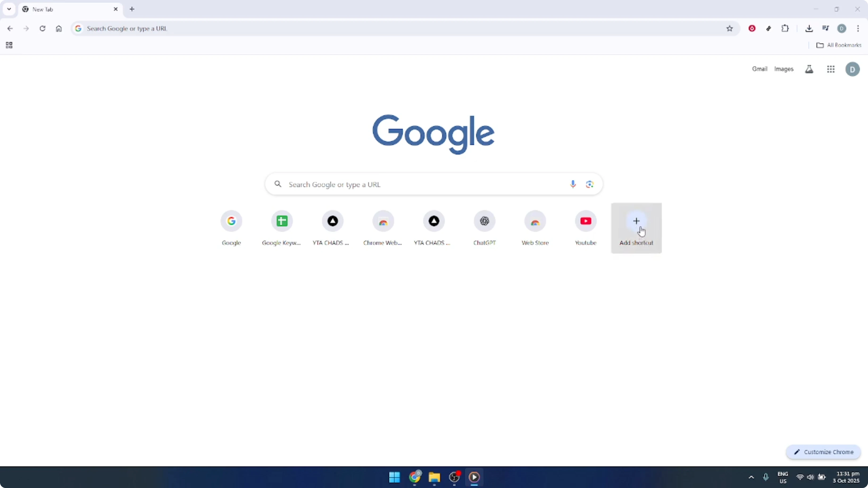Open Wi-Fi network settings tray icon

(x=800, y=477)
